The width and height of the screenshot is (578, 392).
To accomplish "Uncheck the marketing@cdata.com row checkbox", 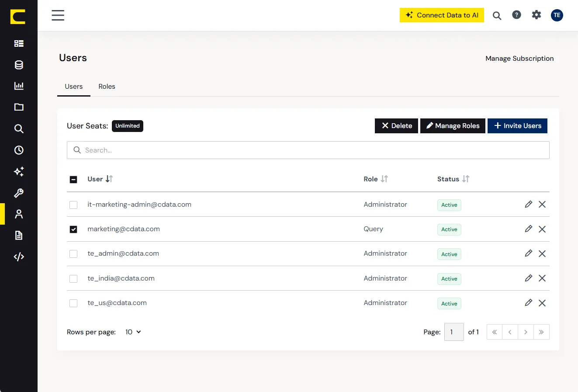I will click(73, 229).
